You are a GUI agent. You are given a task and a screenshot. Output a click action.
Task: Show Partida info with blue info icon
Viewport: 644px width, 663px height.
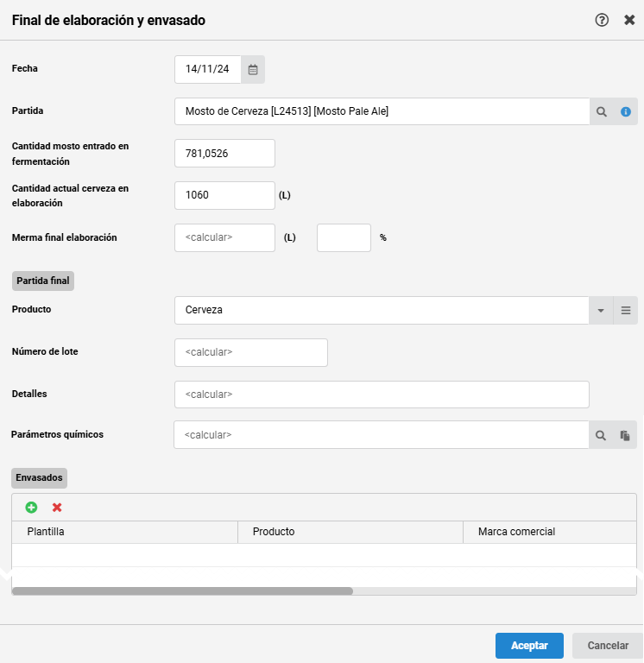click(x=625, y=111)
